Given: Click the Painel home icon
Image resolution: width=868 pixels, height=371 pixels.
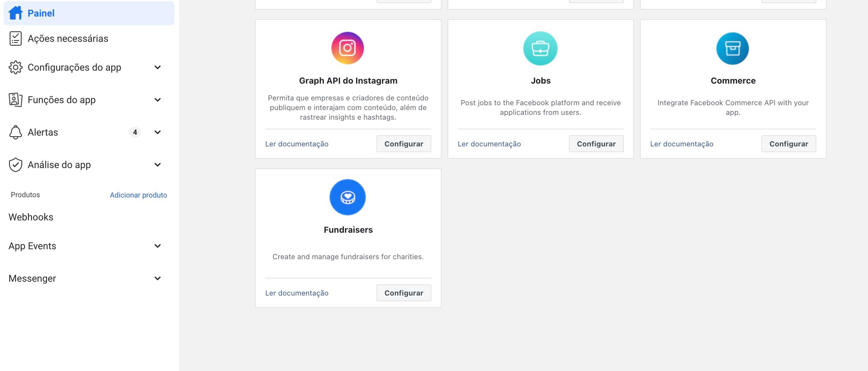Looking at the screenshot, I should (x=16, y=13).
